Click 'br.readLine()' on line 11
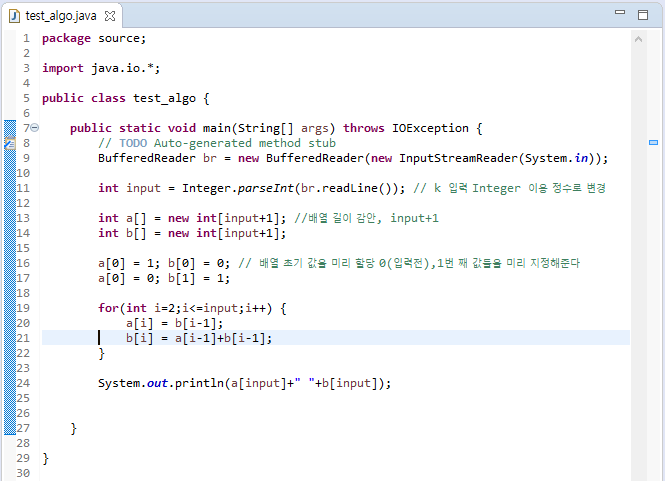The height and width of the screenshot is (481, 665). point(349,188)
